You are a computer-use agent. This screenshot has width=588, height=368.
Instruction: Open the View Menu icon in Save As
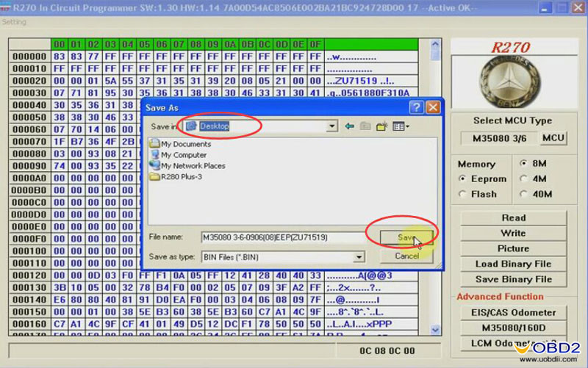coord(401,126)
